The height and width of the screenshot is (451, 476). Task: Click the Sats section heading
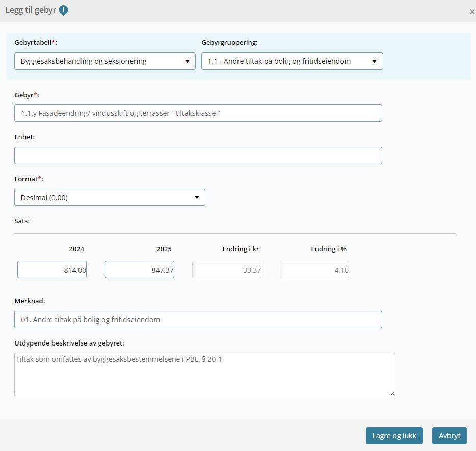click(22, 221)
